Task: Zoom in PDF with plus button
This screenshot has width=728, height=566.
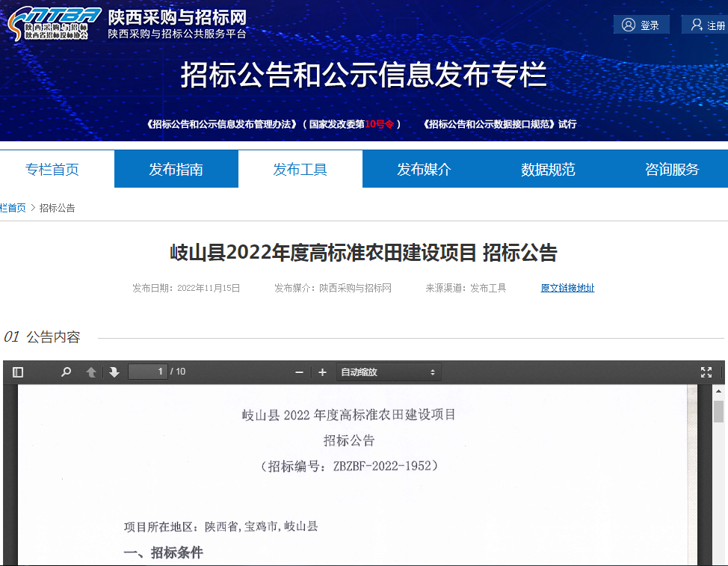Action: point(322,372)
